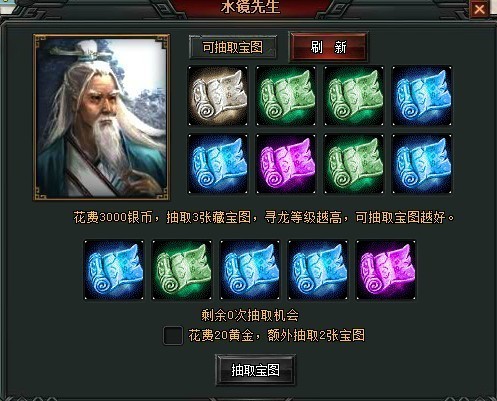Click the middle blue drawn map scroll
497x401 pixels.
[250, 270]
